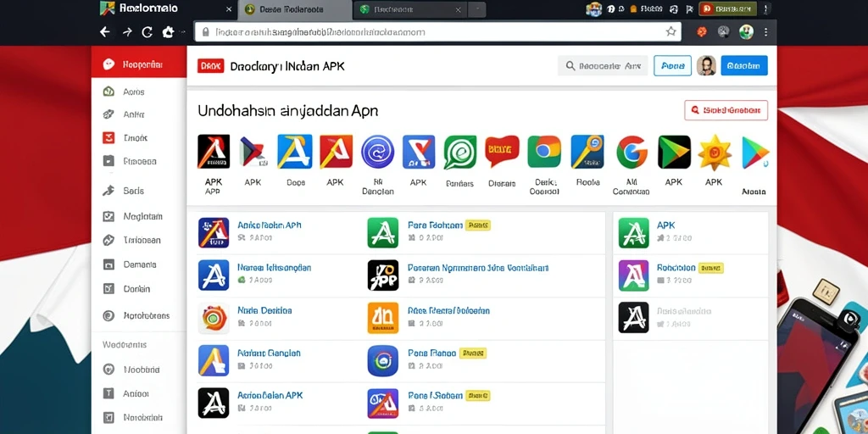Open the 'Notoloboans' sidebar item
The width and height of the screenshot is (868, 434).
[x=136, y=316]
